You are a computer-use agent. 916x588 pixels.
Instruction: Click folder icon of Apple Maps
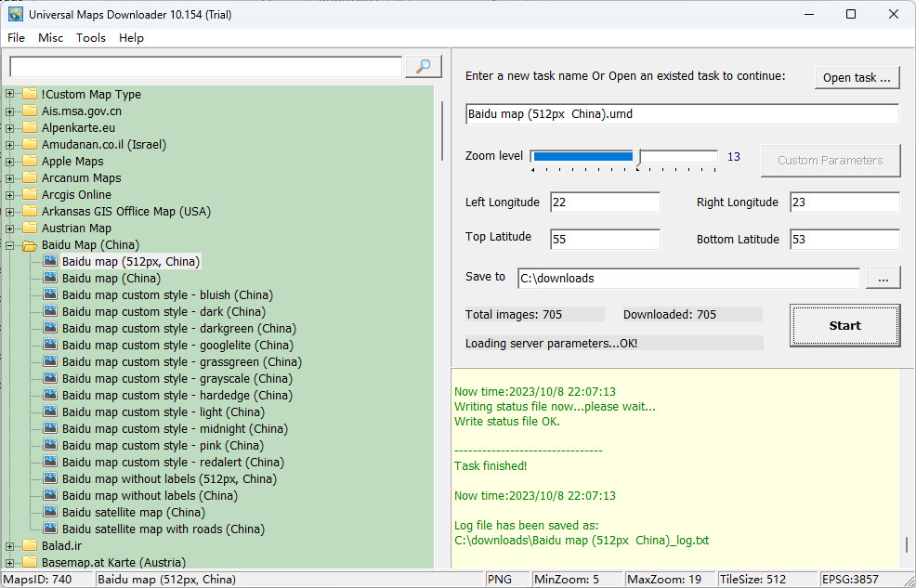point(30,161)
